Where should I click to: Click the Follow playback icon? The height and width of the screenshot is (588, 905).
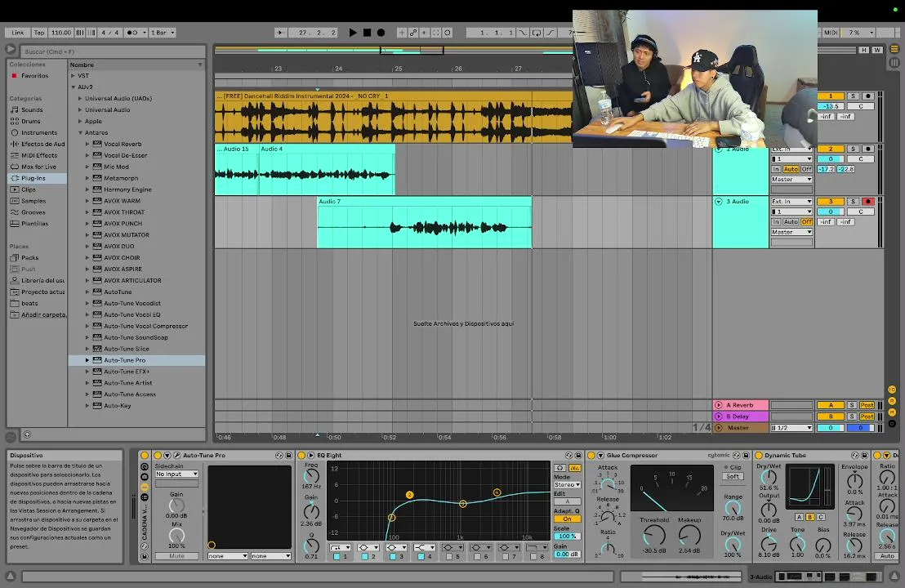tap(280, 33)
